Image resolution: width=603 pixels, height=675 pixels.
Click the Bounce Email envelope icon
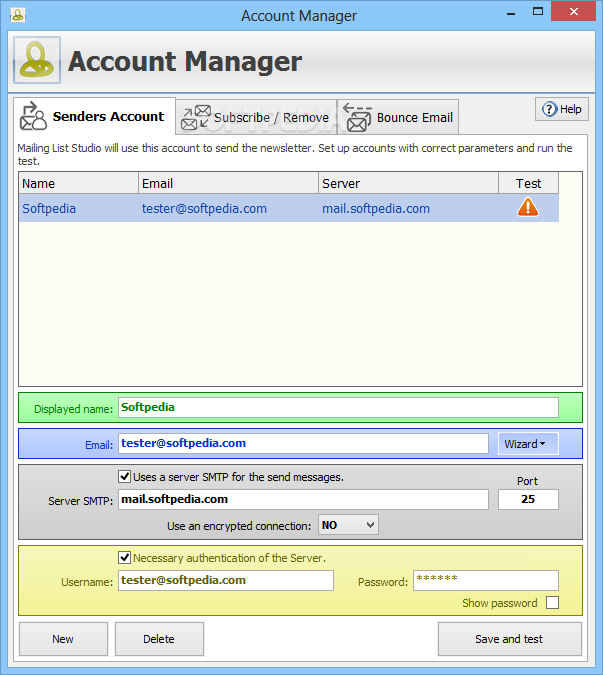[357, 117]
